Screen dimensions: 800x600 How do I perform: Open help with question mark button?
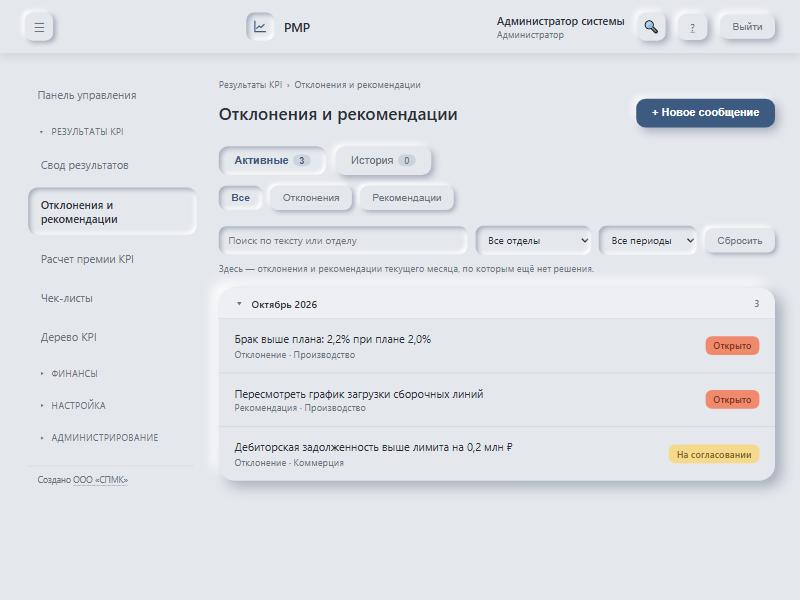(692, 27)
